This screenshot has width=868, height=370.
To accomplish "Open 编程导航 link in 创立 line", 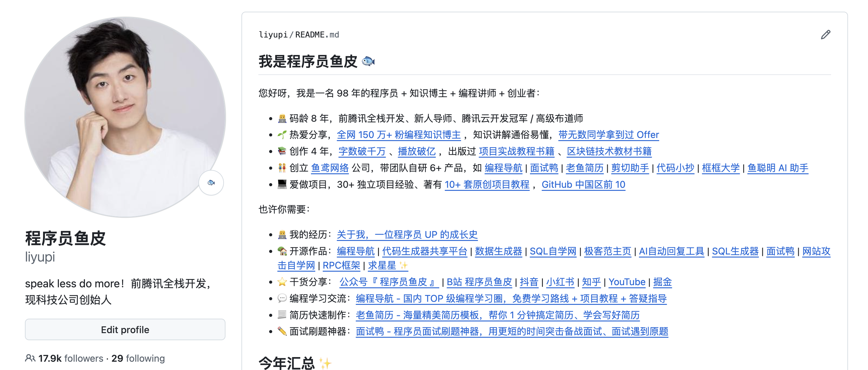I will [x=504, y=168].
